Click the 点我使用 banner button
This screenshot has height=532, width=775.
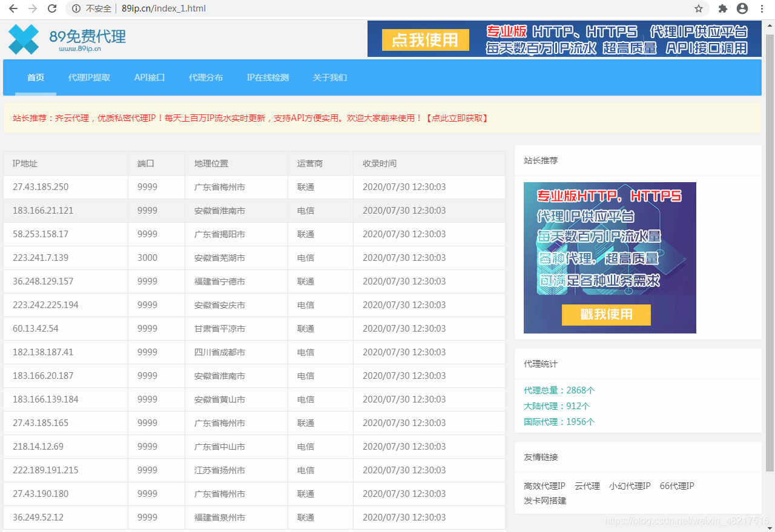pos(424,40)
